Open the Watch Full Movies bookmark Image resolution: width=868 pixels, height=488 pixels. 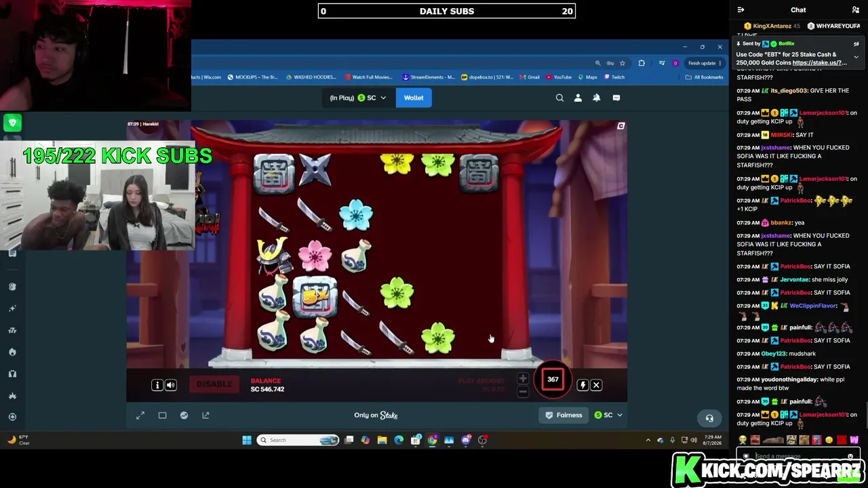click(369, 77)
